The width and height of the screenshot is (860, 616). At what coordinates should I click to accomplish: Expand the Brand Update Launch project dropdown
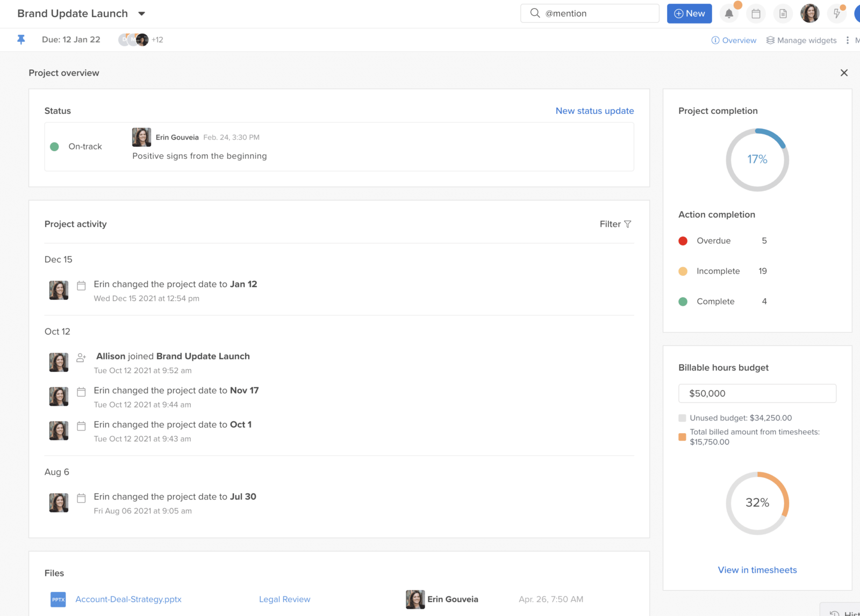(141, 13)
